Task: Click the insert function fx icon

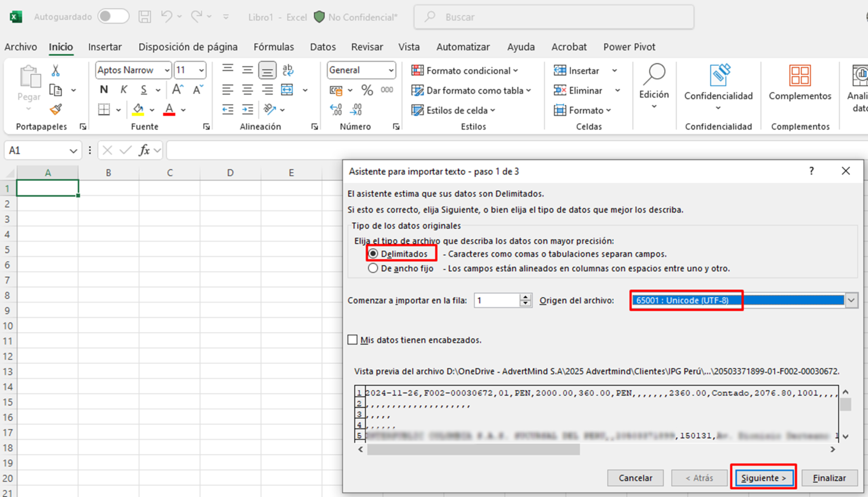Action: click(x=144, y=151)
